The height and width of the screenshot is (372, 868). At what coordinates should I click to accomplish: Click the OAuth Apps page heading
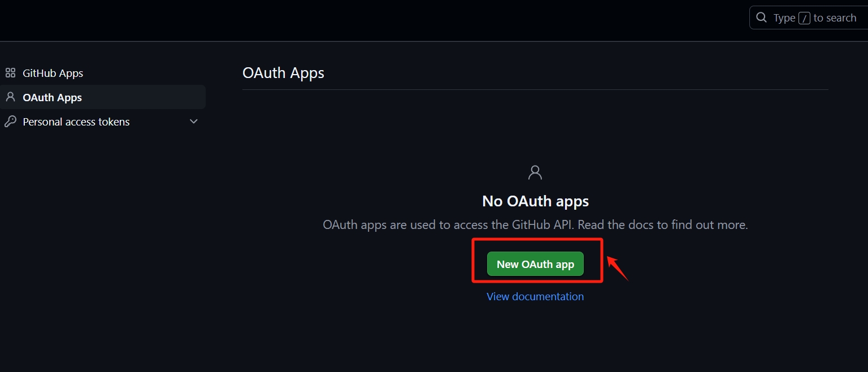click(283, 73)
